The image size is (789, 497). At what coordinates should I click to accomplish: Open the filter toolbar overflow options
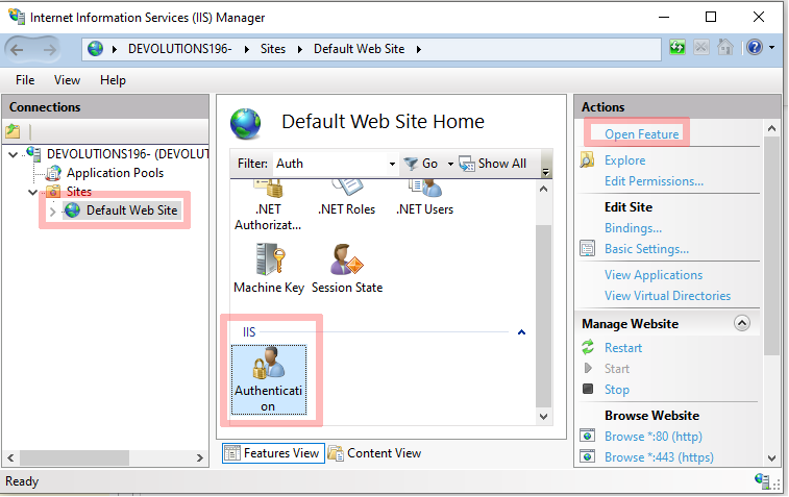546,172
